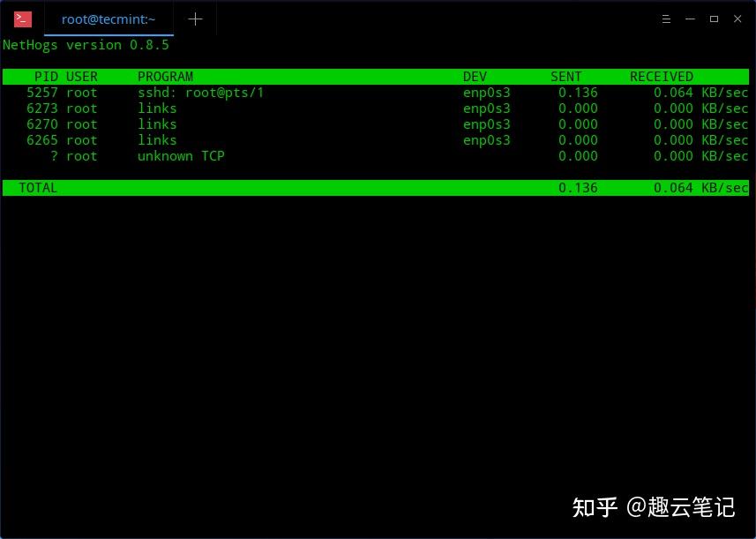The height and width of the screenshot is (539, 756).
Task: Click the plus icon to open new tab
Action: coord(194,19)
